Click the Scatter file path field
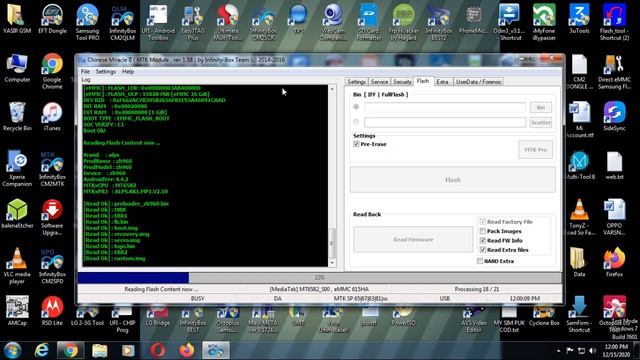 (445, 122)
